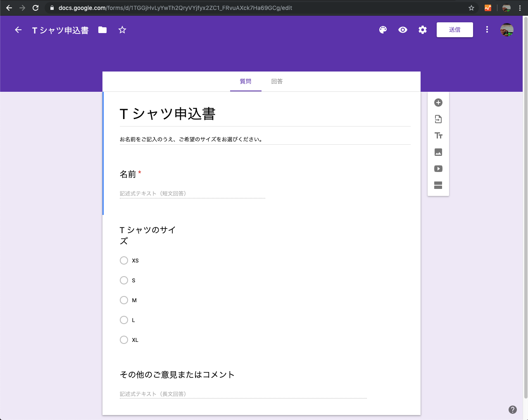This screenshot has height=420, width=528.
Task: Select the XL size radio button
Action: [x=124, y=340]
